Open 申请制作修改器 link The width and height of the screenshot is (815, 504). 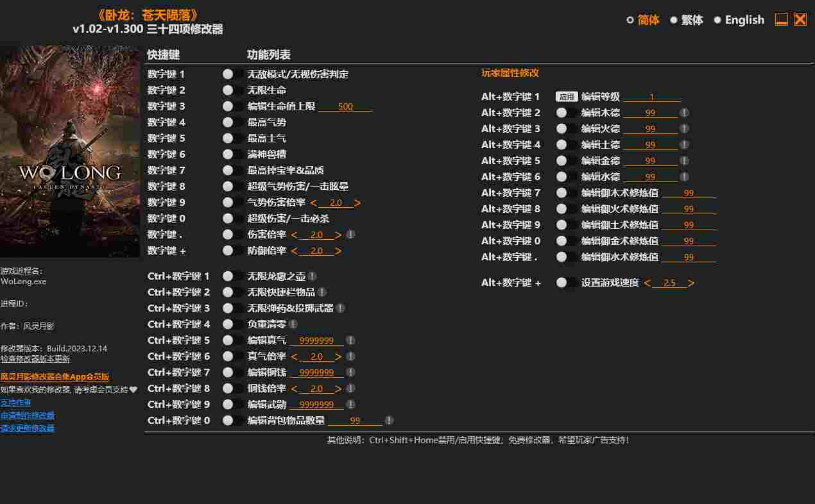pos(27,416)
